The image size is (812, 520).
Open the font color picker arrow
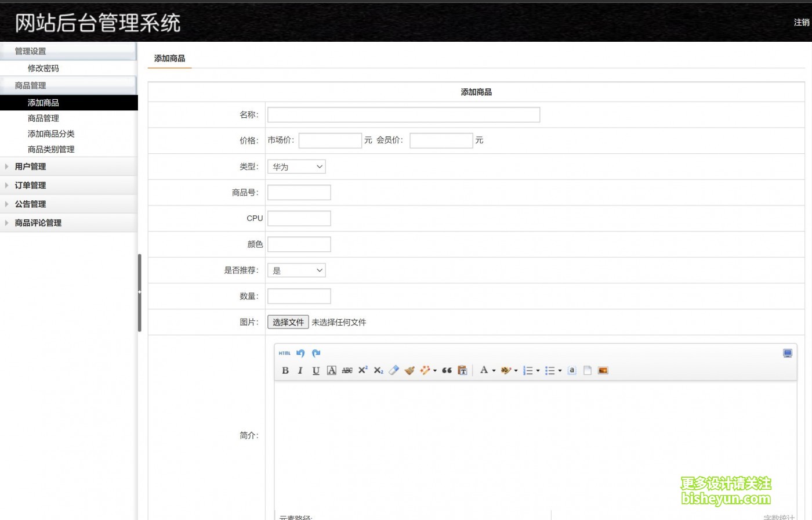(494, 371)
